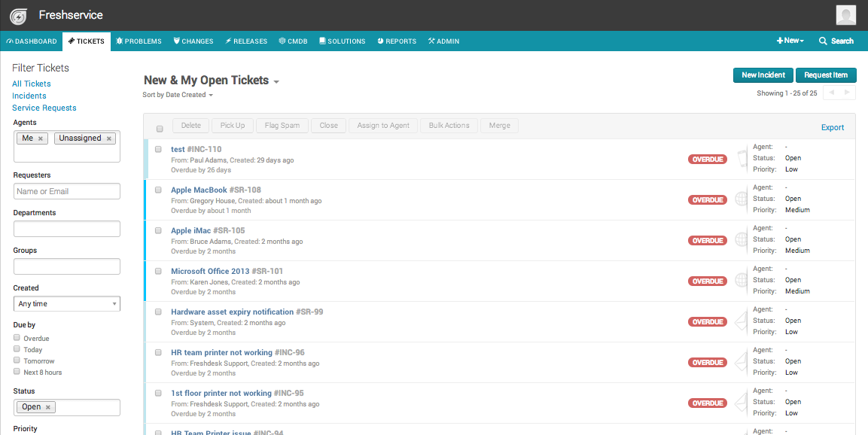Switch to the Problems tab
Screen dimensions: 868x435
tap(139, 41)
